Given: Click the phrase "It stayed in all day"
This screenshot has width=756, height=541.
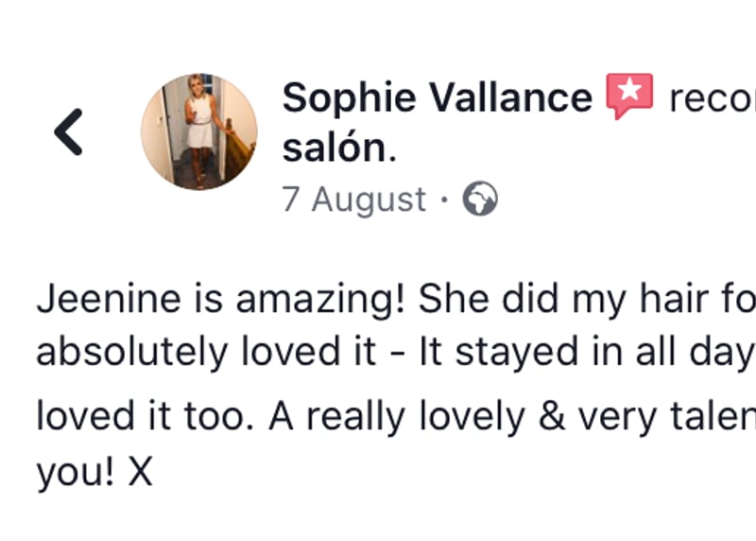Looking at the screenshot, I should (586, 352).
